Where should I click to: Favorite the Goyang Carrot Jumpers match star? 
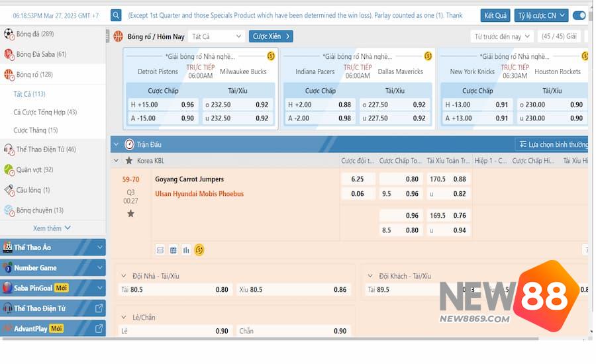pyautogui.click(x=130, y=213)
